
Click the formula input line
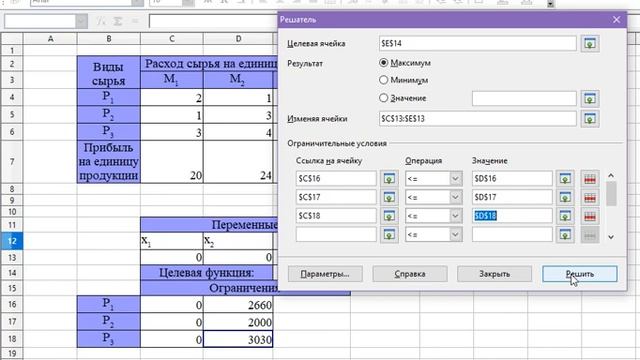(213, 21)
